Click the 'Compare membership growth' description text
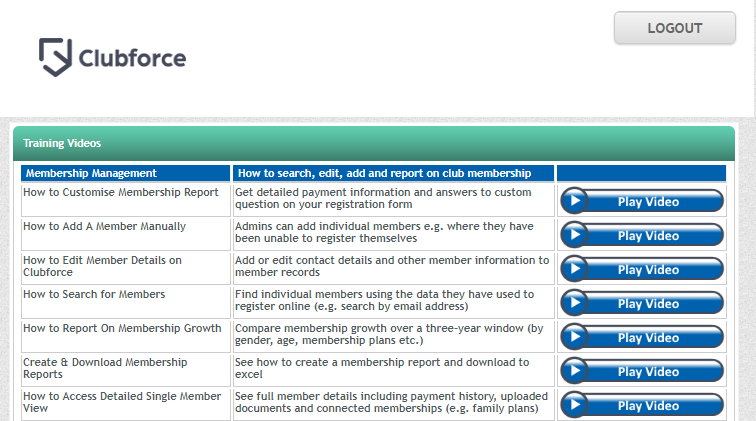The height and width of the screenshot is (421, 756). tap(390, 334)
